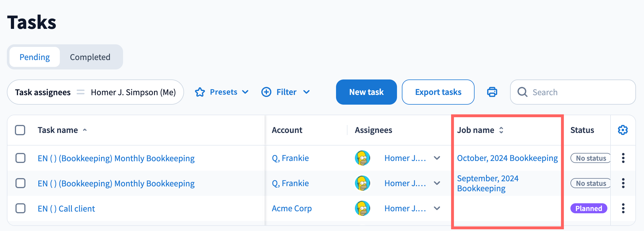Click the star Presets icon
644x231 pixels.
click(x=200, y=92)
